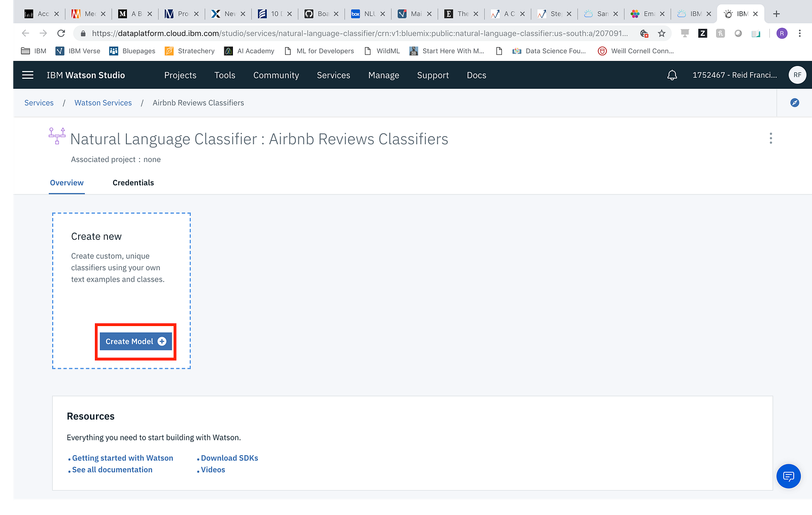Open the compass guided tour icon
The height and width of the screenshot is (515, 812).
point(795,103)
